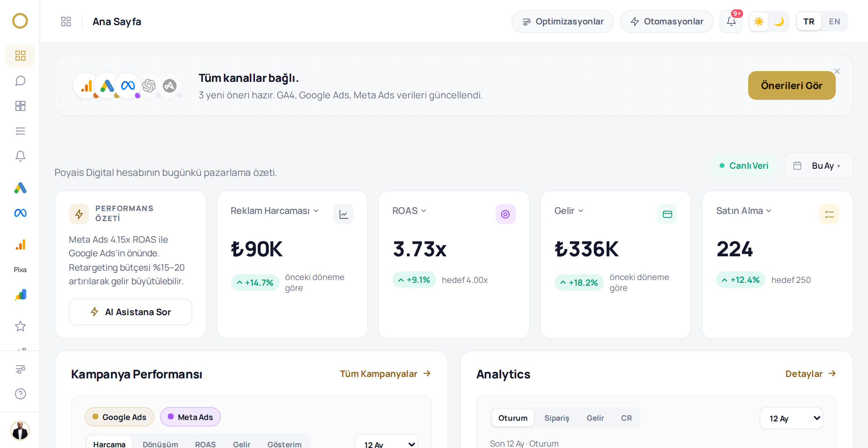
Task: Select EN language toggle
Action: pyautogui.click(x=834, y=22)
